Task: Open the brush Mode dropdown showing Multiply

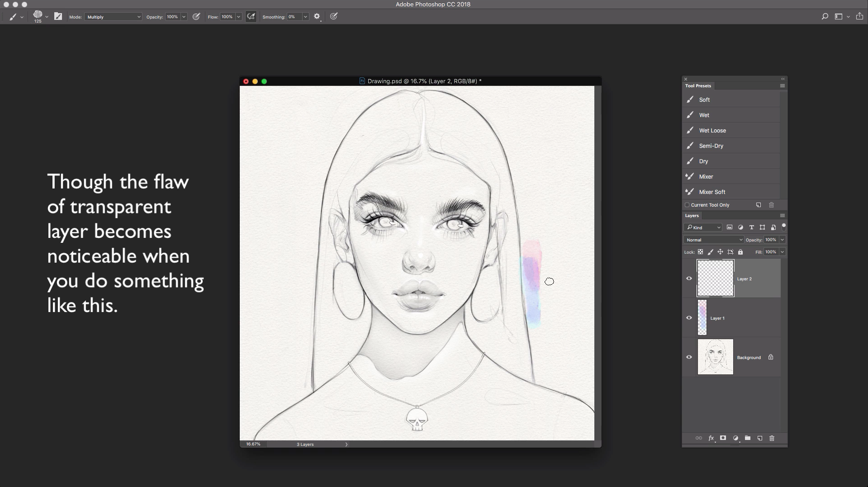Action: [113, 17]
